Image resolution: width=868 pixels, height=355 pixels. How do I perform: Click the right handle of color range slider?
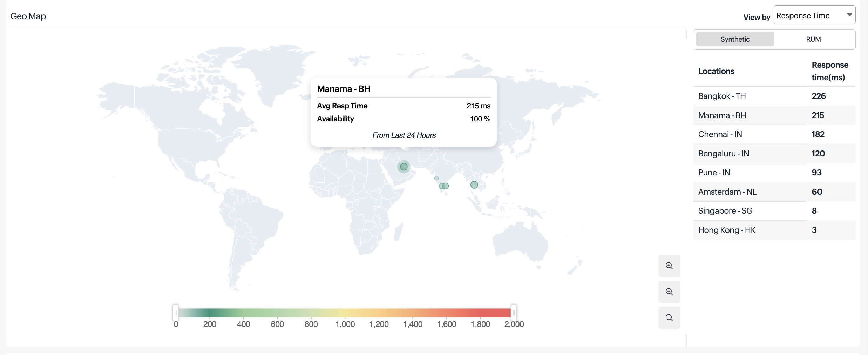pos(514,313)
